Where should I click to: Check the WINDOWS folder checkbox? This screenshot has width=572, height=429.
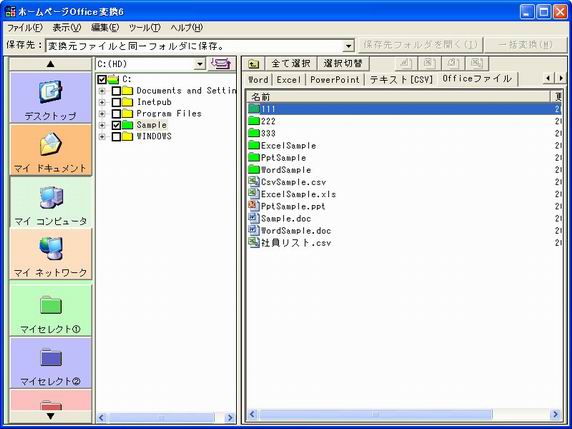(x=116, y=136)
